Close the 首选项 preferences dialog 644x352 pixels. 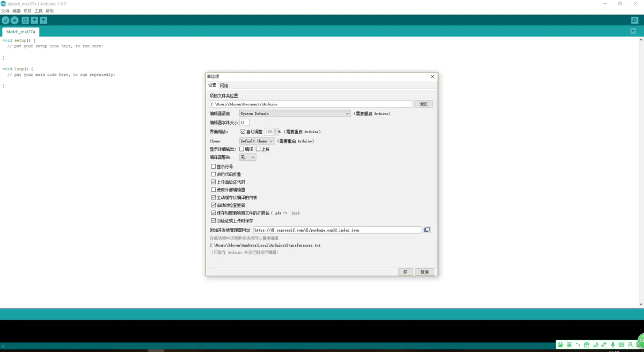pos(433,77)
